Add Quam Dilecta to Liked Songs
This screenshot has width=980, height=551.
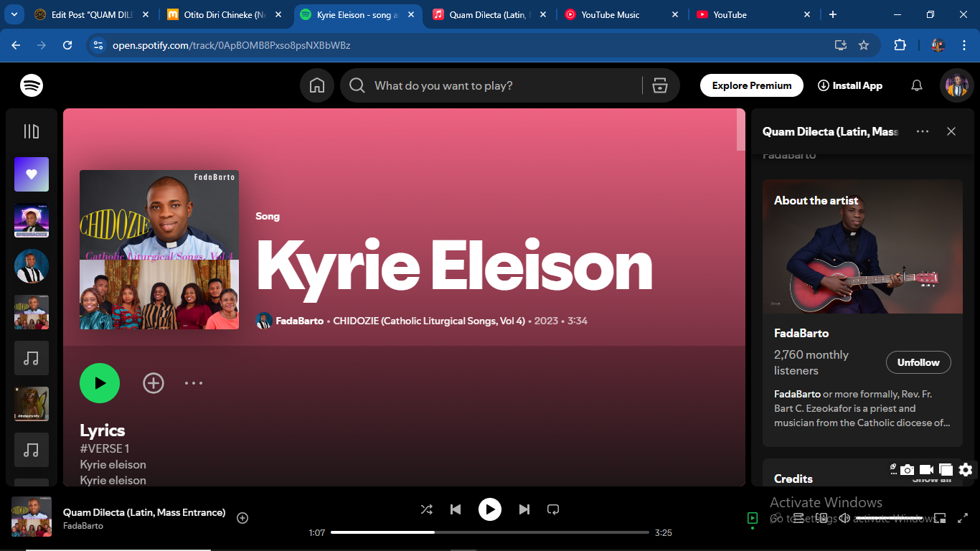point(242,518)
